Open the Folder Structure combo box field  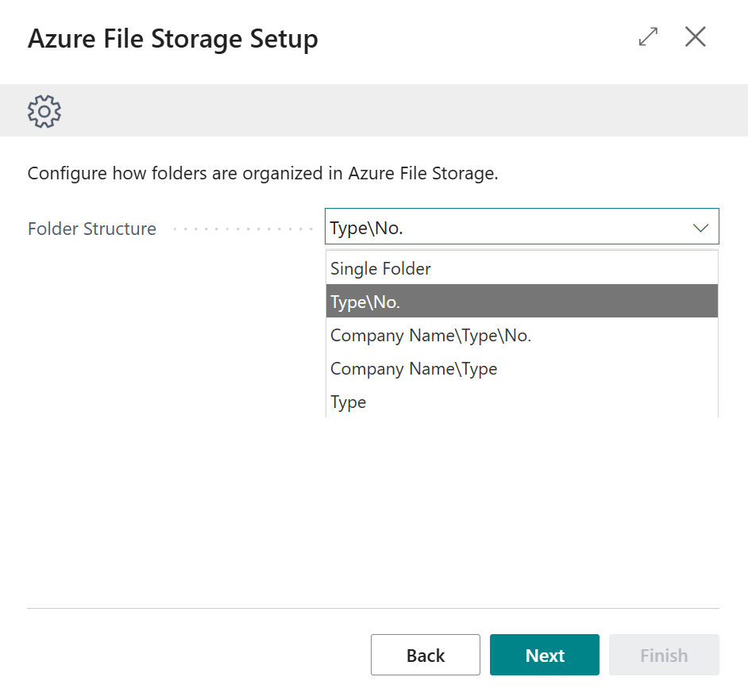[x=508, y=228]
